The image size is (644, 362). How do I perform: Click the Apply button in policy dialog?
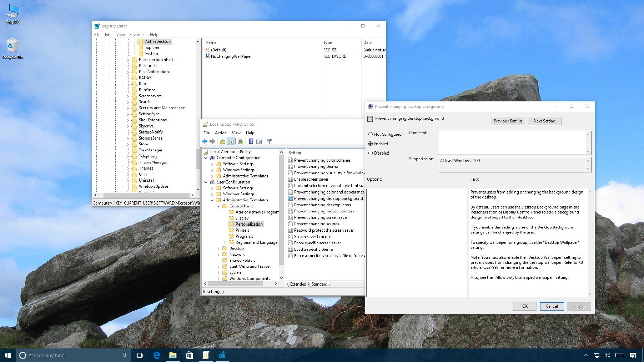(x=579, y=306)
